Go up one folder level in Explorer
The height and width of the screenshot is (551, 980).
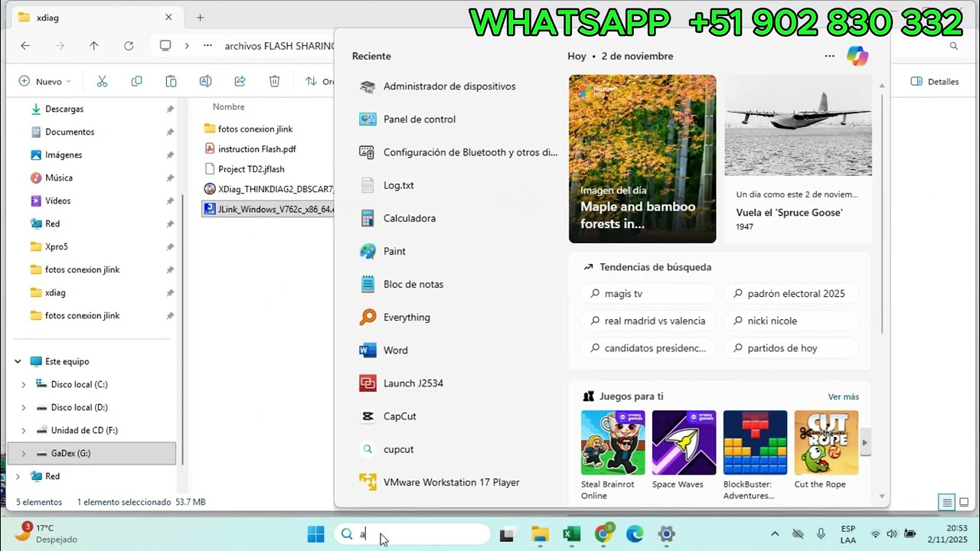[94, 46]
